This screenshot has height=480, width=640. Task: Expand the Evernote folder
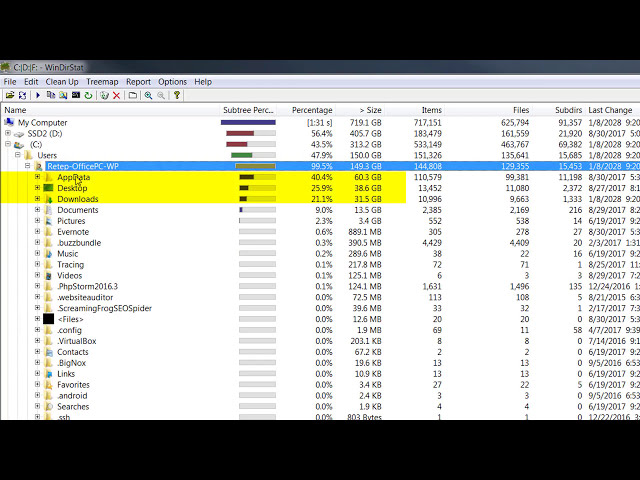coord(37,231)
